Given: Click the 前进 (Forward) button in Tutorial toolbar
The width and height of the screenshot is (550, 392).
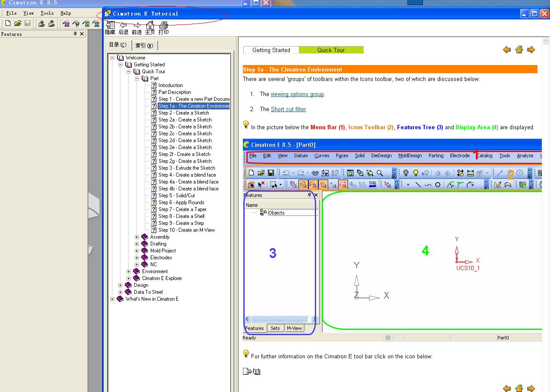Looking at the screenshot, I should tap(137, 28).
